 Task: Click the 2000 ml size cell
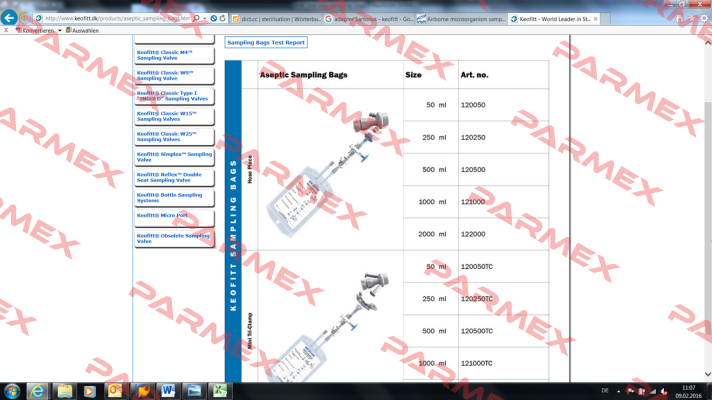click(430, 234)
